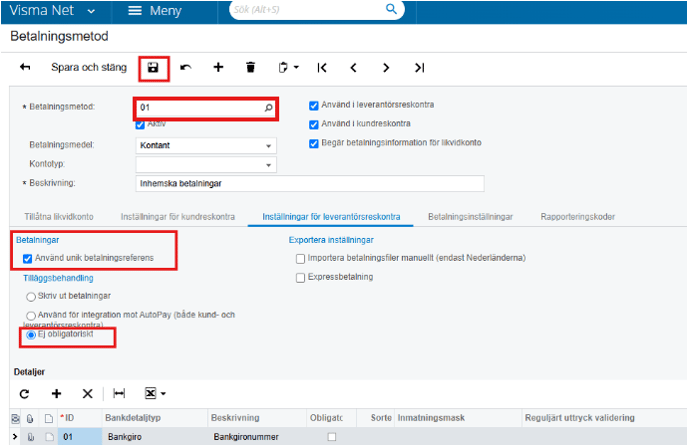This screenshot has height=445, width=688.
Task: Refresh the Detaljer grid
Action: pos(25,394)
